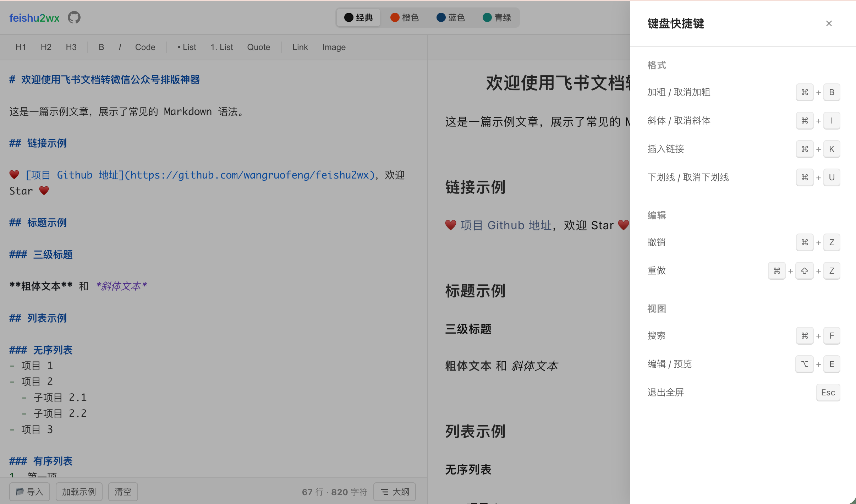Click the 键盘快捷键 panel title

[676, 23]
